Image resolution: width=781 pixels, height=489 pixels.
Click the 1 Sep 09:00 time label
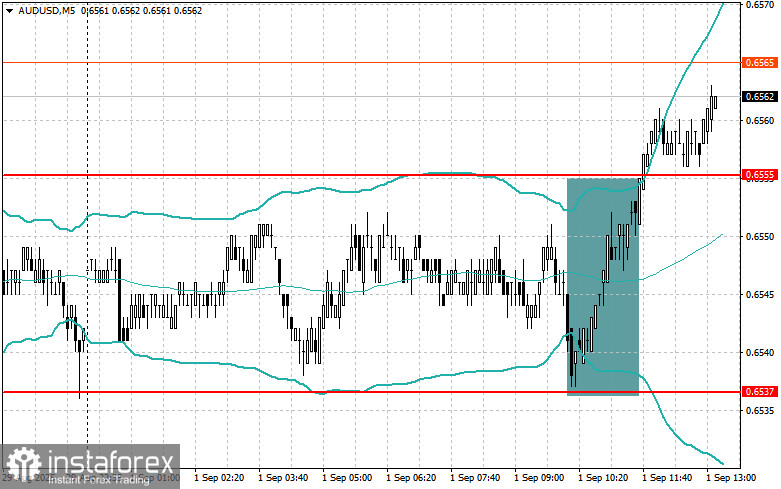pyautogui.click(x=539, y=478)
